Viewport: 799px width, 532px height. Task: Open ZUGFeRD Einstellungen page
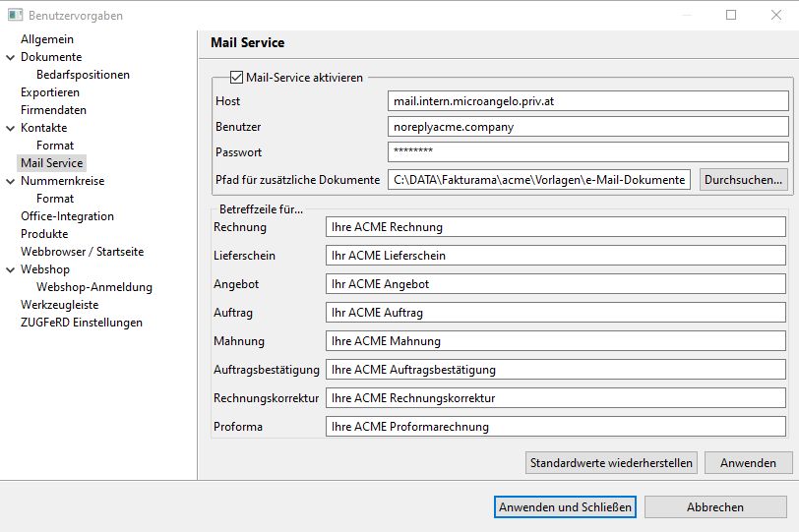coord(82,323)
